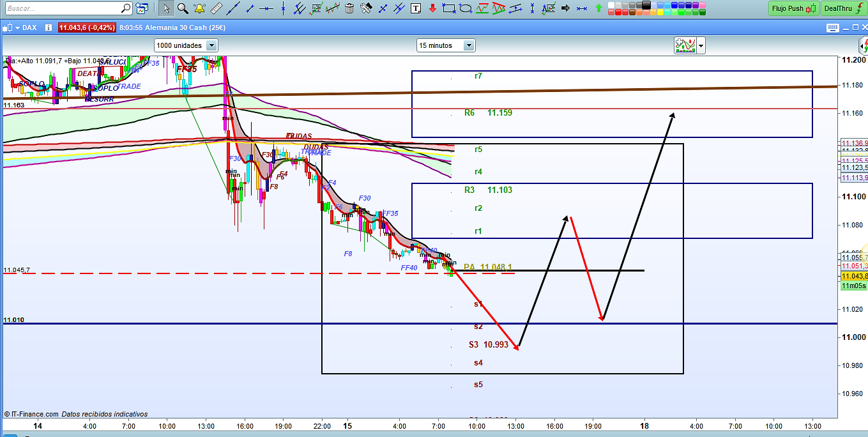868x437 pixels.
Task: Choose the rectangle drawing tool
Action: point(449,8)
